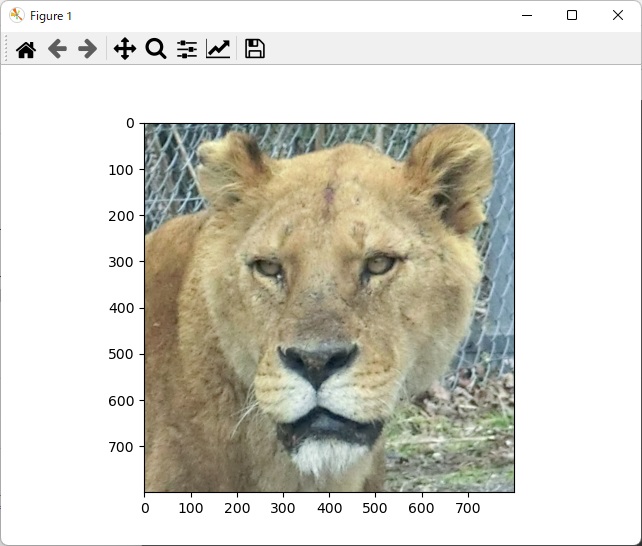This screenshot has height=546, width=642.
Task: Click the lion's eye on the right side
Action: pyautogui.click(x=378, y=265)
